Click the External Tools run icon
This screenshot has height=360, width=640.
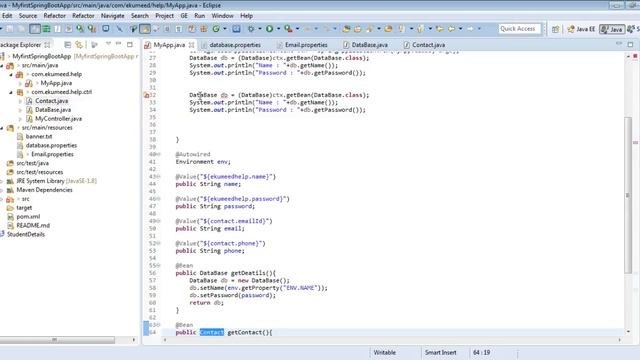(x=288, y=29)
